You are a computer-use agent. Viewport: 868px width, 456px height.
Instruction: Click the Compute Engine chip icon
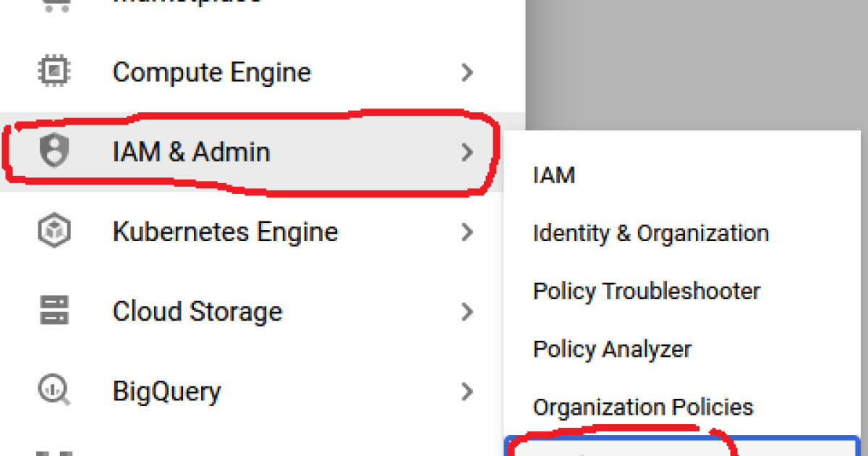point(54,72)
